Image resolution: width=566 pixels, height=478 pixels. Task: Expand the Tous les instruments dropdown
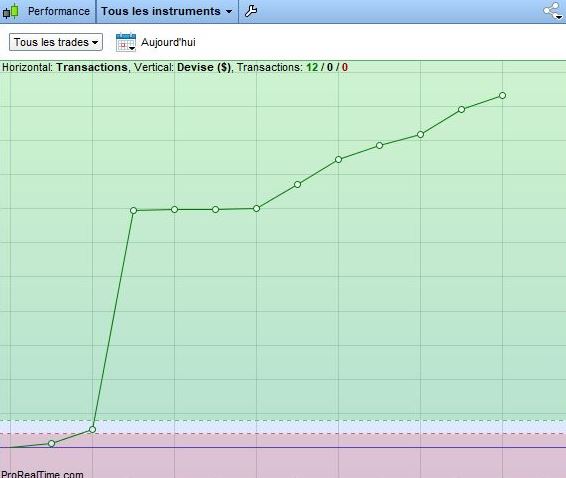click(x=166, y=11)
